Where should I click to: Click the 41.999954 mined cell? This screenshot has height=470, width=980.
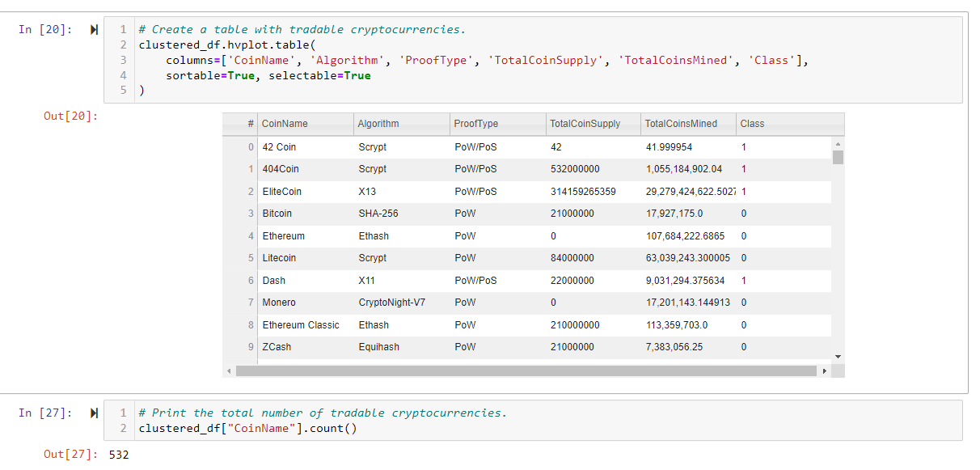point(689,147)
